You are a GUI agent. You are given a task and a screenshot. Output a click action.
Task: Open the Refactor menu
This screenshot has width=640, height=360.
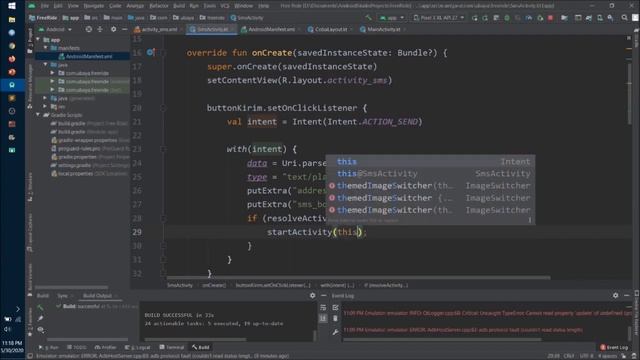159,6
